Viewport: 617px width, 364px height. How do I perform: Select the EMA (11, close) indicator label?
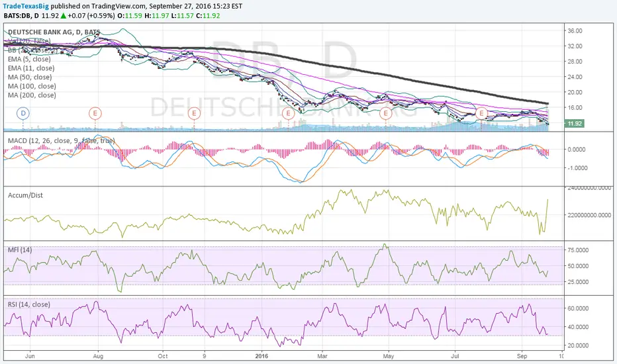tap(31, 68)
